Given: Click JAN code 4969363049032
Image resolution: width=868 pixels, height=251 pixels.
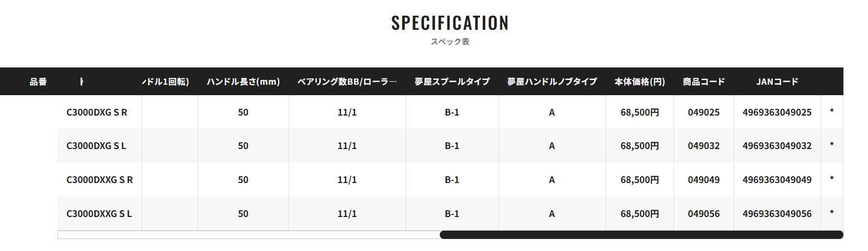Looking at the screenshot, I should 777,146.
